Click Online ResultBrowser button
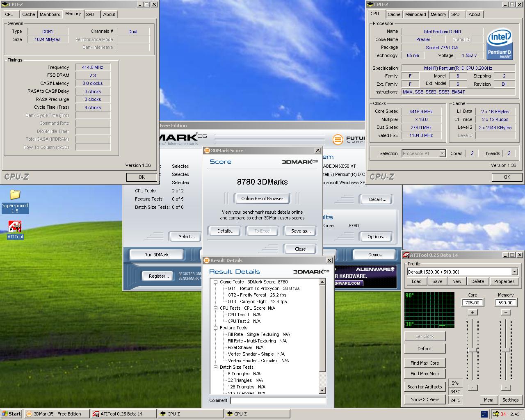Image resolution: width=525 pixels, height=420 pixels. coord(262,199)
